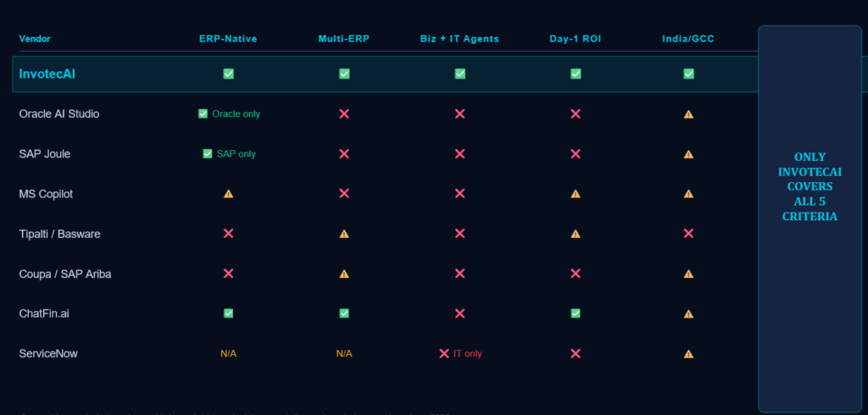Click Oracle AI Studio's India/GCC warning triangle
The width and height of the screenshot is (868, 415).
click(688, 114)
